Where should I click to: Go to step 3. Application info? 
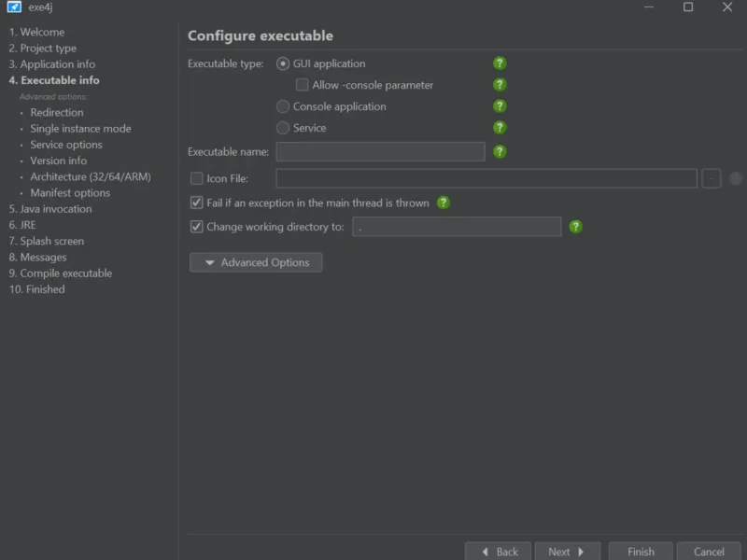52,64
